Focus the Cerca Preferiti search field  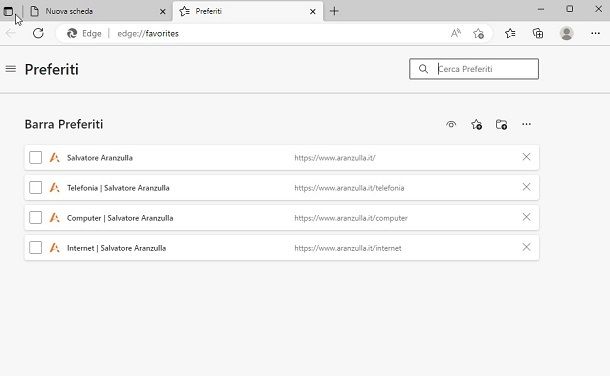[x=474, y=69]
